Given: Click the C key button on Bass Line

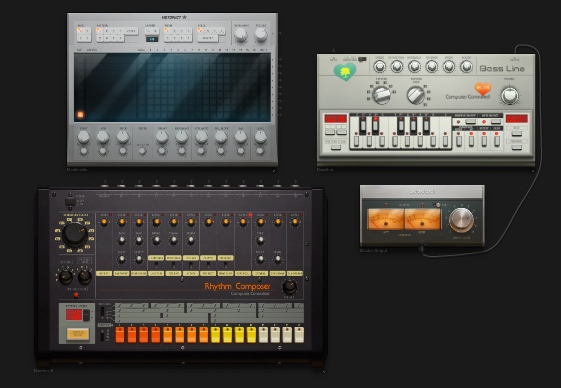Looking at the screenshot, I should (356, 141).
